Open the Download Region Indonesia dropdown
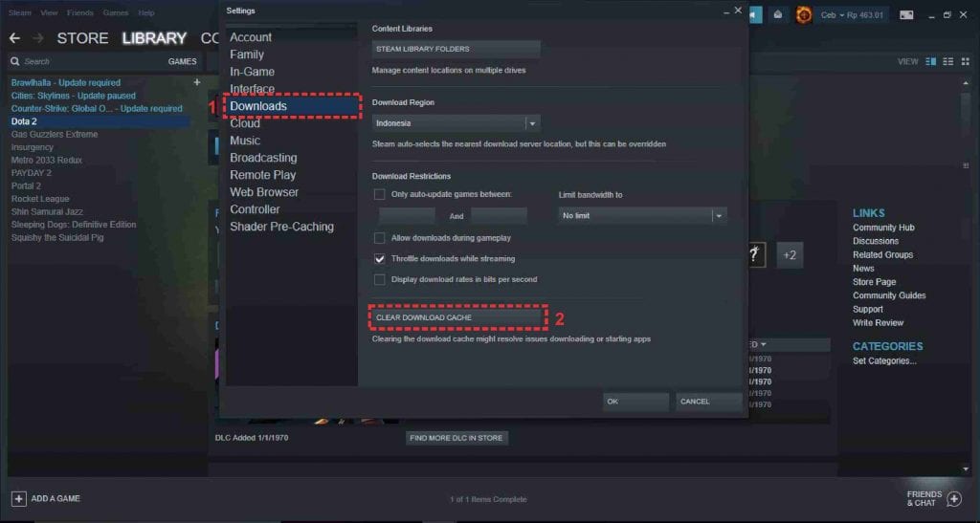The image size is (980, 523). 456,123
